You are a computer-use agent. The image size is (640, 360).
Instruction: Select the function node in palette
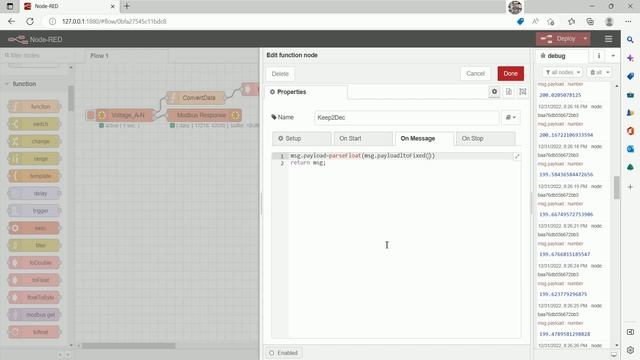click(34, 107)
